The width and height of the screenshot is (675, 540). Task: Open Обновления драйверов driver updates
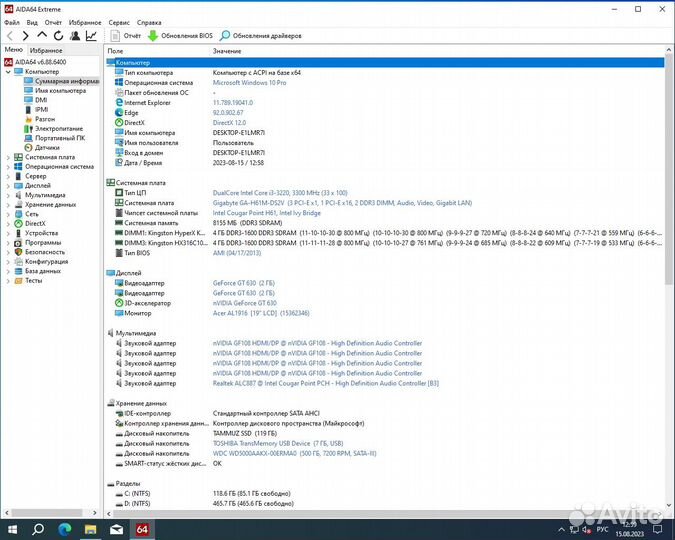[260, 36]
